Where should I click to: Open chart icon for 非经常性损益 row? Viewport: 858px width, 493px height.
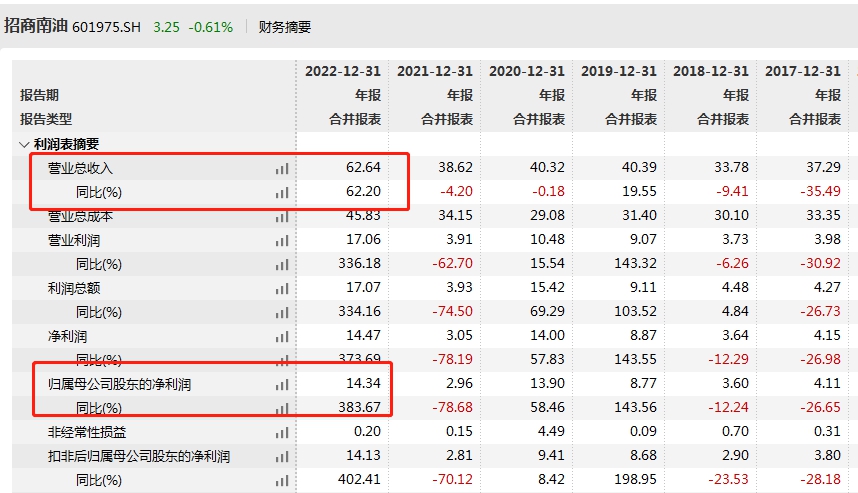point(282,433)
